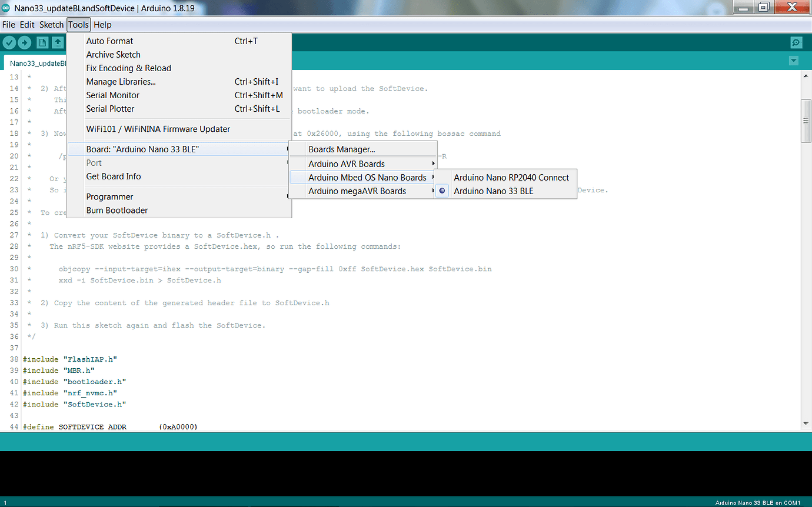Expand Arduino Mbed OS Nano Boards submenu
This screenshot has height=507, width=812.
tap(363, 178)
